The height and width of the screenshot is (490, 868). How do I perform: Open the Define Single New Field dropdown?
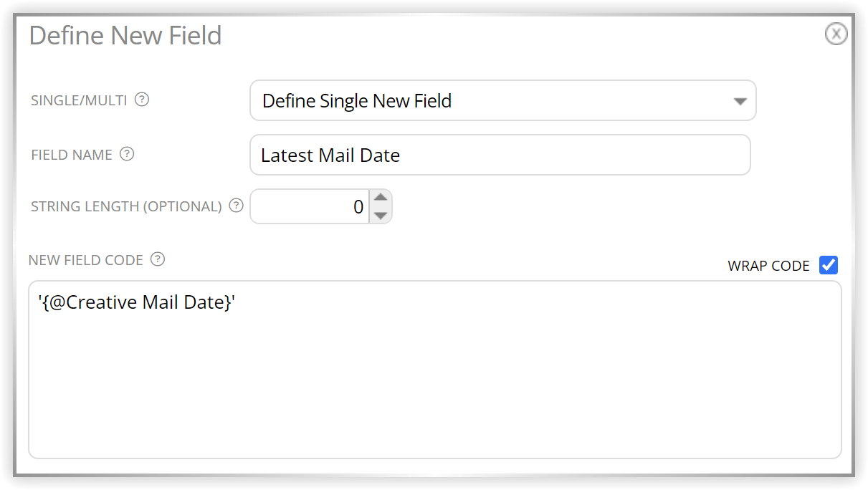[x=502, y=100]
